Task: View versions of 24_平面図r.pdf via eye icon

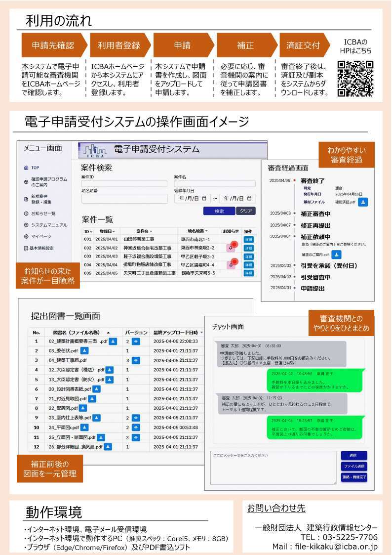Action: 136,427
